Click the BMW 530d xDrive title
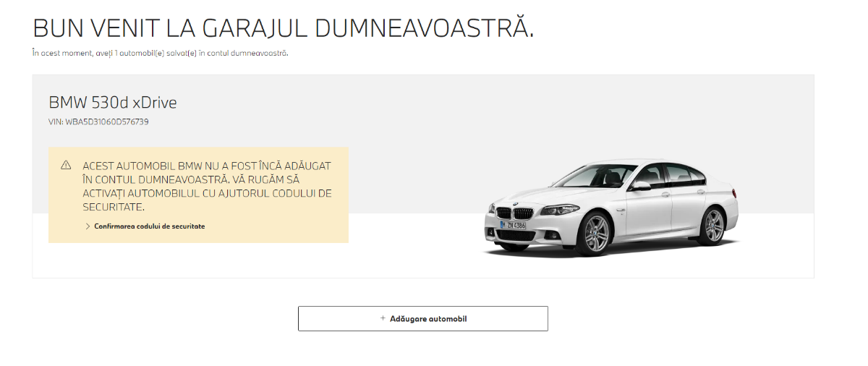 pos(113,103)
